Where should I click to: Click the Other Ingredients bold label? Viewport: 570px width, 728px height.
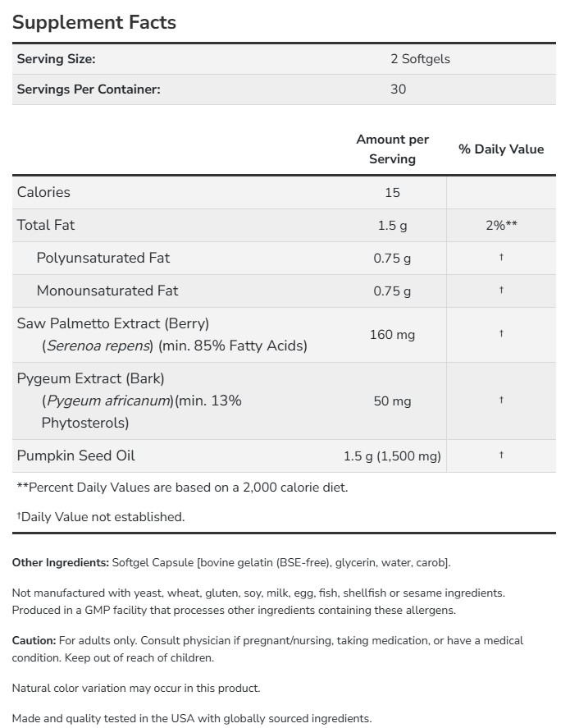tap(60, 563)
